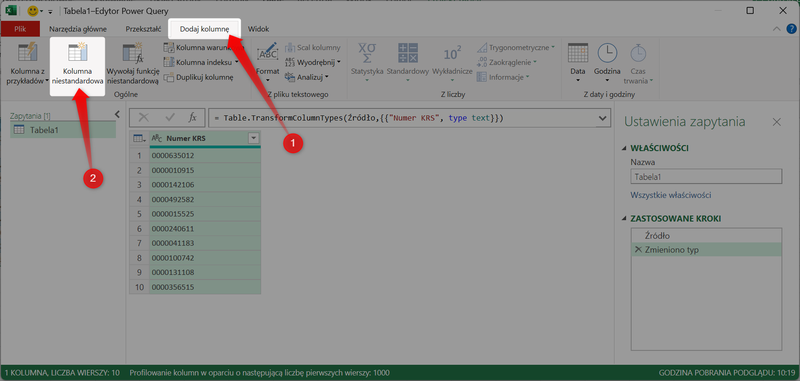Click the Nazwa input field
Screen dimensions: 800x381
point(706,177)
